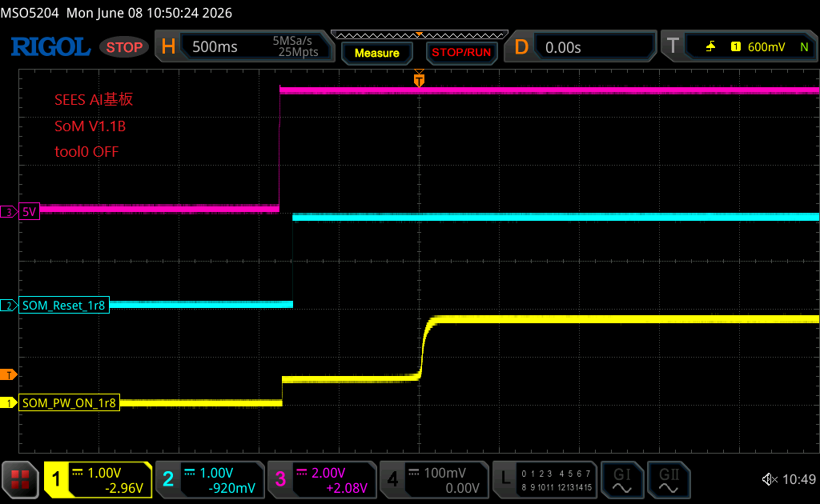Click the yellow channel 1 ground marker

(8, 403)
